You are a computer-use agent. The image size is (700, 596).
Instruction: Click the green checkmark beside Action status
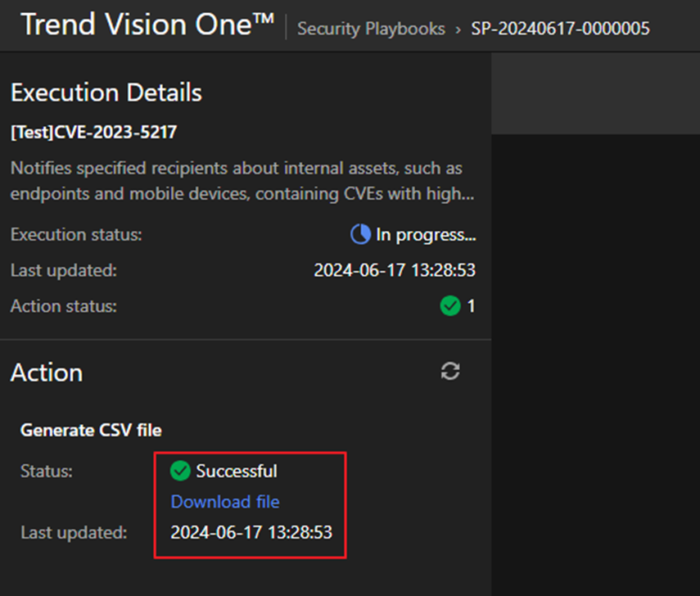449,306
